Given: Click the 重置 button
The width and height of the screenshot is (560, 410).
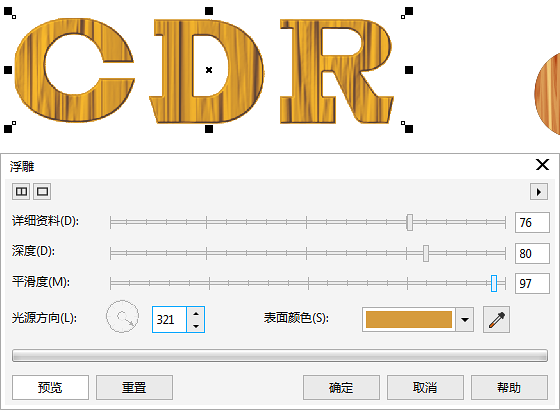Looking at the screenshot, I should tap(134, 387).
